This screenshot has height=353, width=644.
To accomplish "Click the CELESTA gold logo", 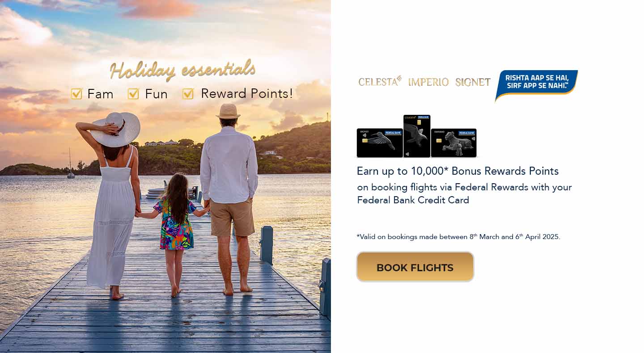I will [380, 81].
